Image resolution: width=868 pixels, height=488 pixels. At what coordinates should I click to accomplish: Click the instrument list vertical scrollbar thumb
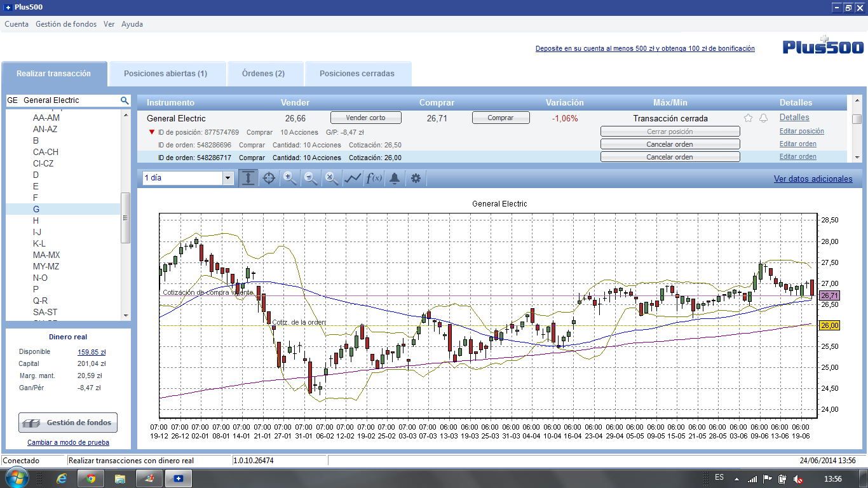pyautogui.click(x=125, y=218)
